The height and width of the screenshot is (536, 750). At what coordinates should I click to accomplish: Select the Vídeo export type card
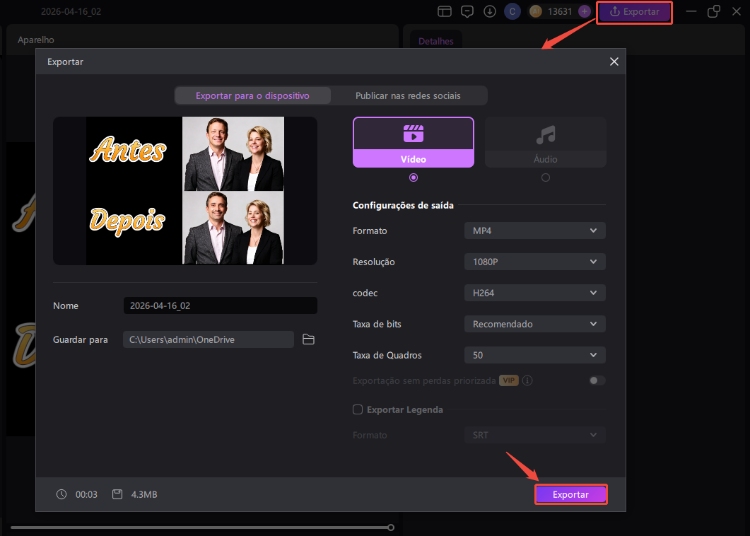(413, 142)
